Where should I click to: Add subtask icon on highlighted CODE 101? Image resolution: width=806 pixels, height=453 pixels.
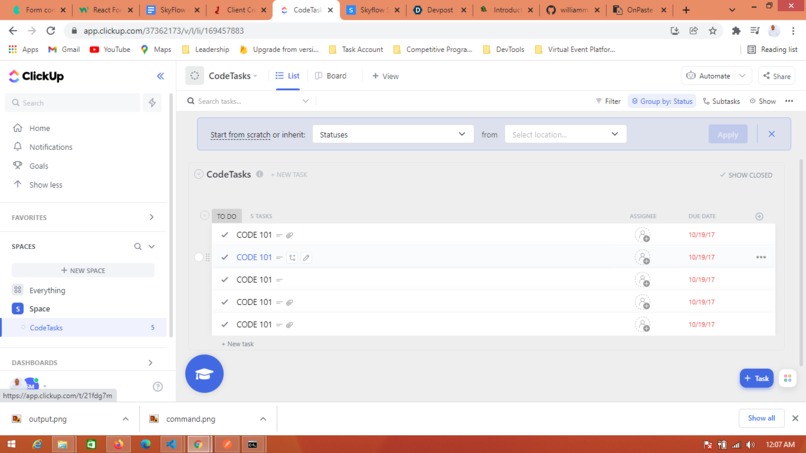[292, 258]
